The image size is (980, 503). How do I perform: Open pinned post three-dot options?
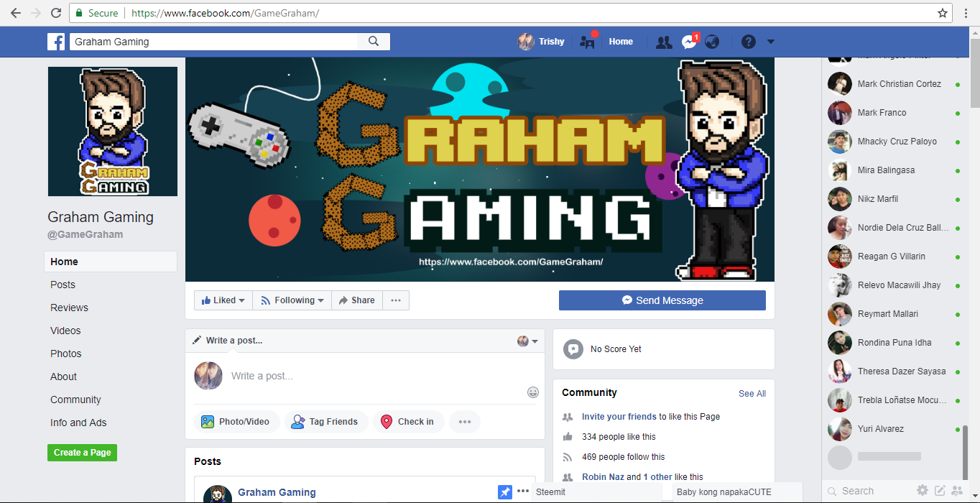(523, 492)
